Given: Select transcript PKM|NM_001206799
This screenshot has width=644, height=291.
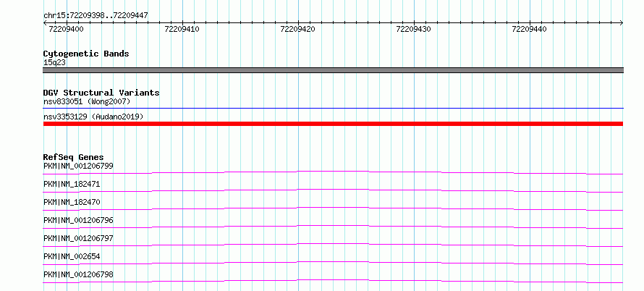Looking at the screenshot, I should point(78,166).
